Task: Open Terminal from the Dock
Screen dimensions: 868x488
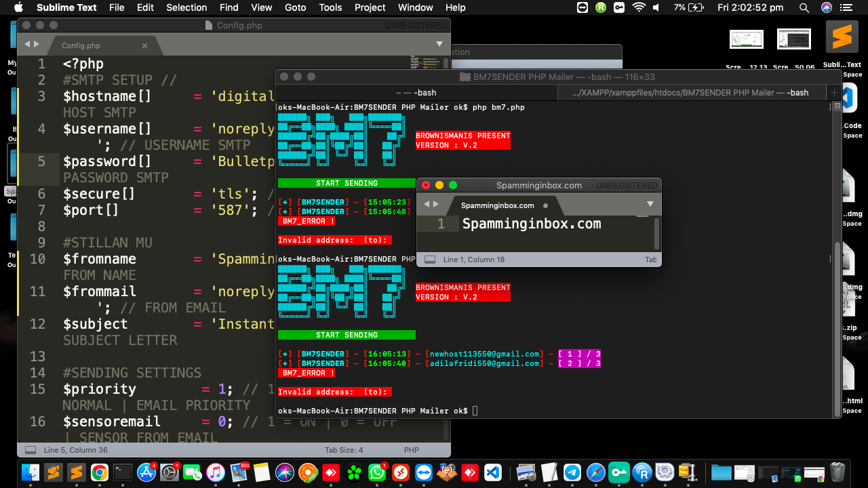Action: coord(122,472)
